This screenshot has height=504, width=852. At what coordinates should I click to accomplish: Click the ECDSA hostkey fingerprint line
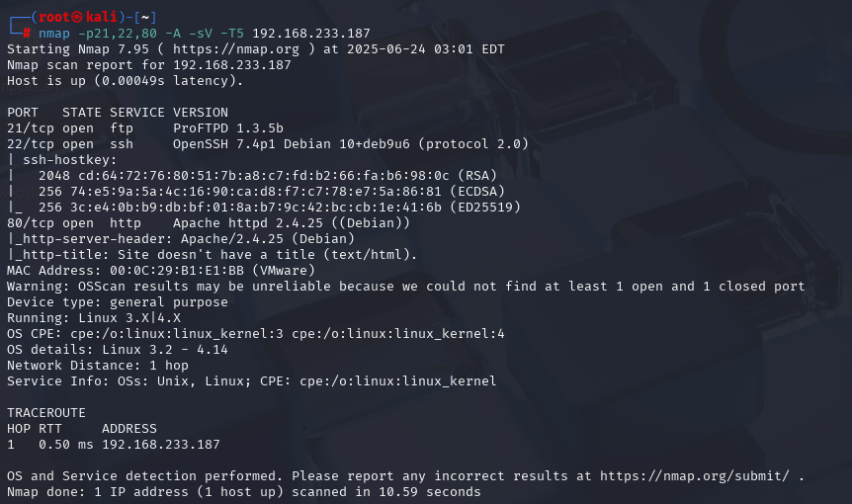point(271,192)
